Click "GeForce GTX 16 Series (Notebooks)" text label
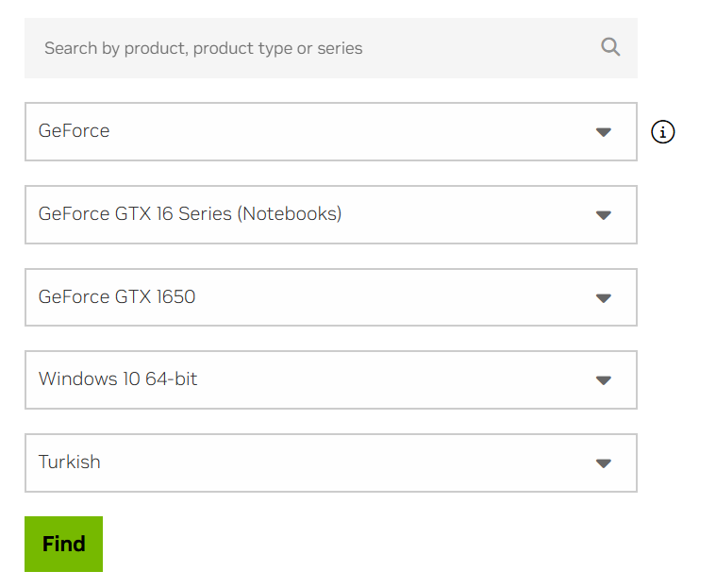Viewport: 716px width, 588px height. [x=190, y=214]
